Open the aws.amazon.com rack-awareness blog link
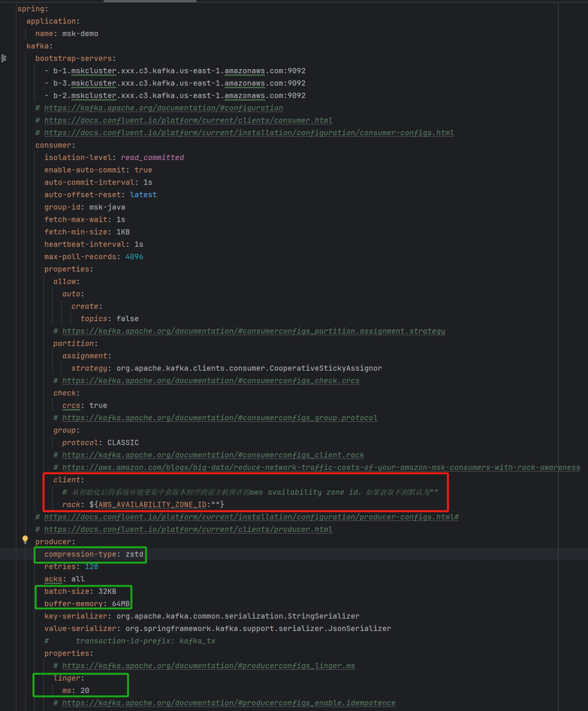588x711 pixels. [321, 467]
